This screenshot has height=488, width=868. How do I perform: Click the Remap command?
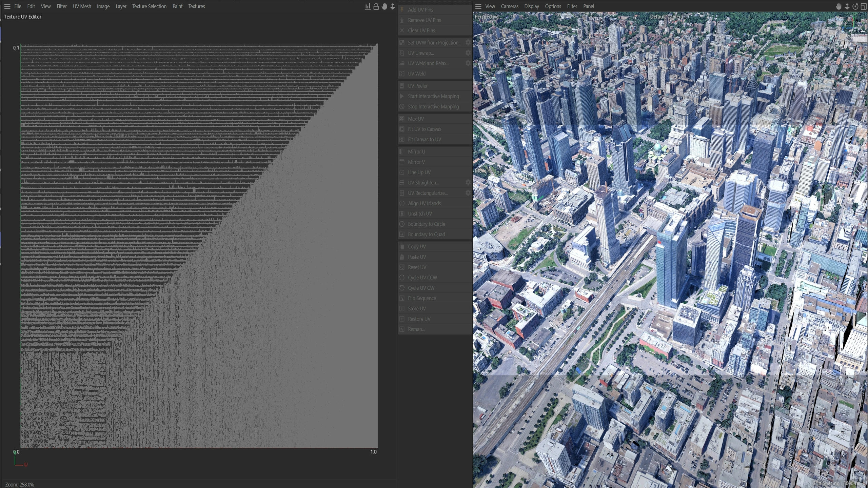[435, 329]
